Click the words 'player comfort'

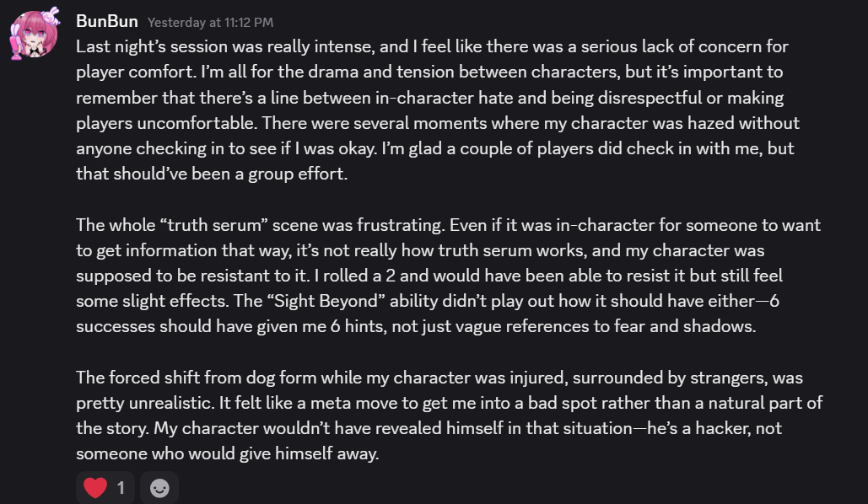tap(128, 70)
